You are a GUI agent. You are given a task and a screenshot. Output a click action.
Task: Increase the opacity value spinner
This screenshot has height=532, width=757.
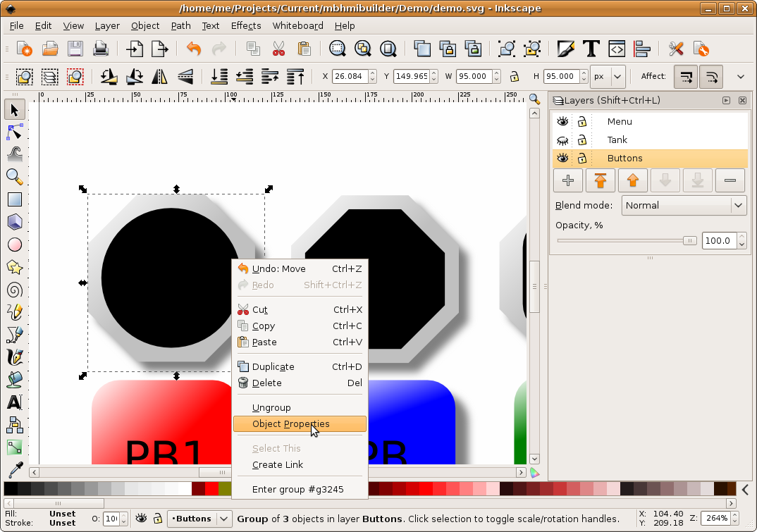coord(741,237)
